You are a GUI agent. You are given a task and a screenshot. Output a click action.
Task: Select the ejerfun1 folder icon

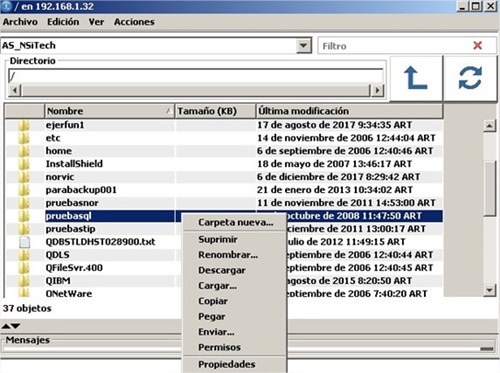pos(24,125)
